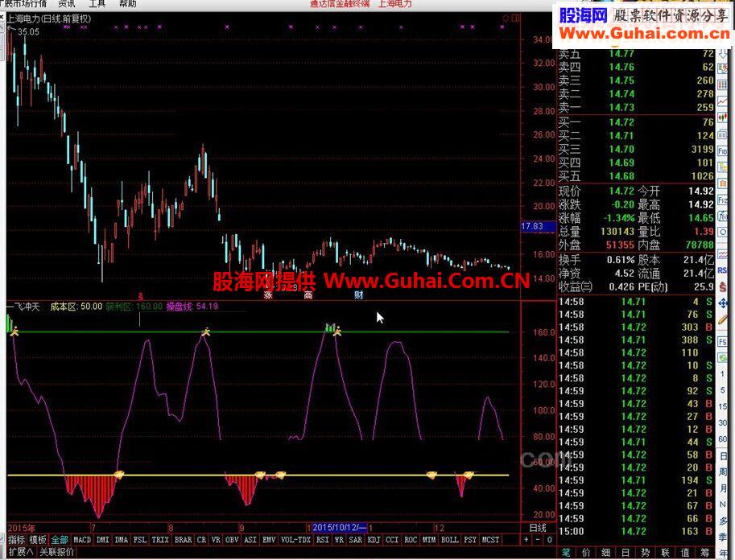735x560 pixels.
Task: Click the 高 marker below price chart
Action: point(308,294)
